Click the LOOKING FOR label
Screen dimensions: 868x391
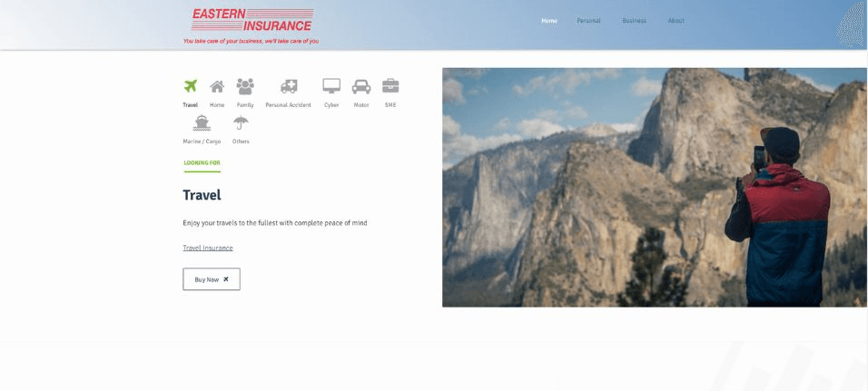tap(202, 163)
